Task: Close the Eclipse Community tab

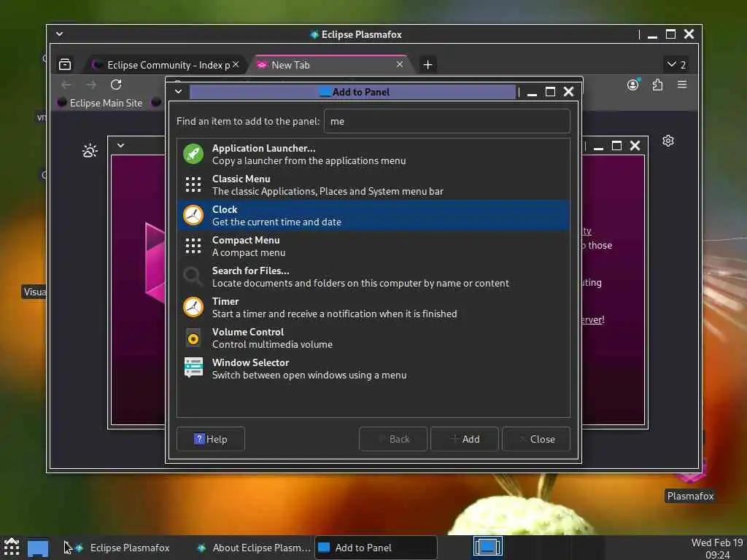Action: [x=236, y=64]
